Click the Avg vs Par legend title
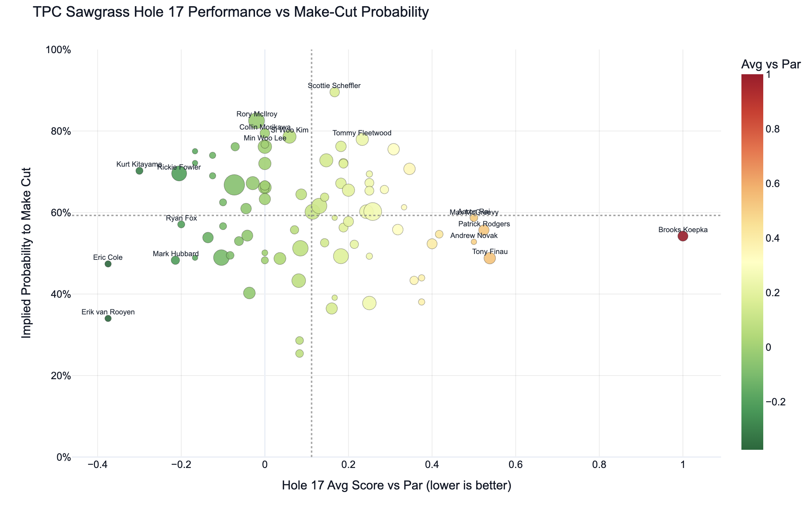The image size is (812, 508). (x=771, y=65)
